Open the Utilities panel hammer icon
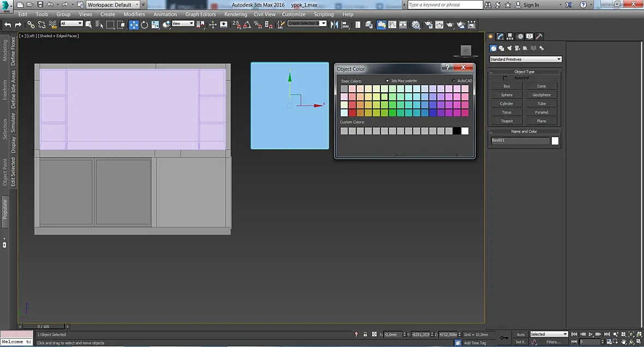Image resolution: width=644 pixels, height=347 pixels. (539, 37)
